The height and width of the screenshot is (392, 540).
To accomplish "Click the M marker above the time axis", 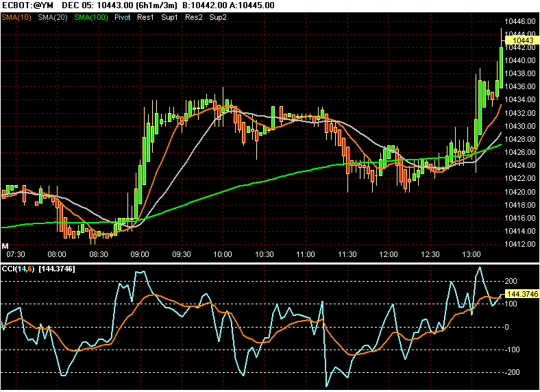I will tap(5, 246).
